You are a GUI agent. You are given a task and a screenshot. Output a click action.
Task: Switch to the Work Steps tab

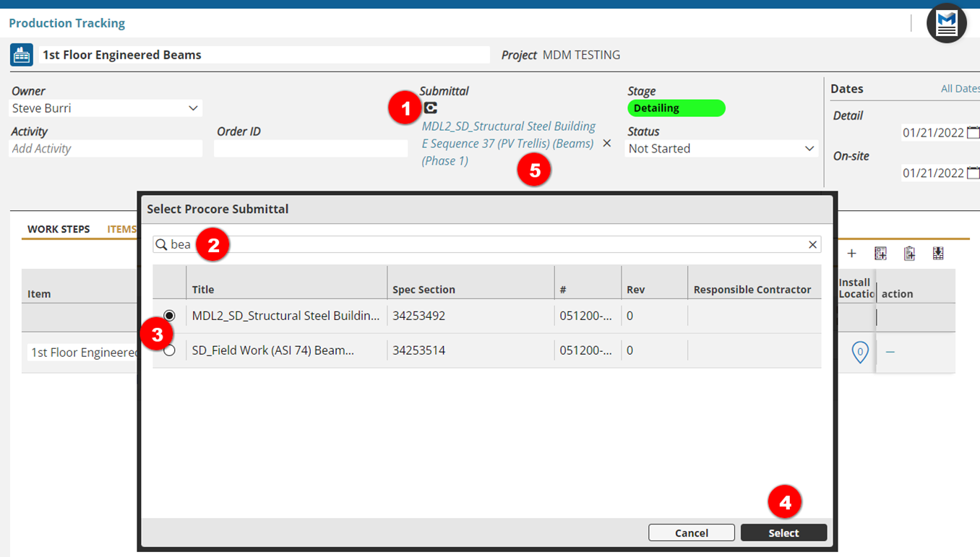coord(59,229)
